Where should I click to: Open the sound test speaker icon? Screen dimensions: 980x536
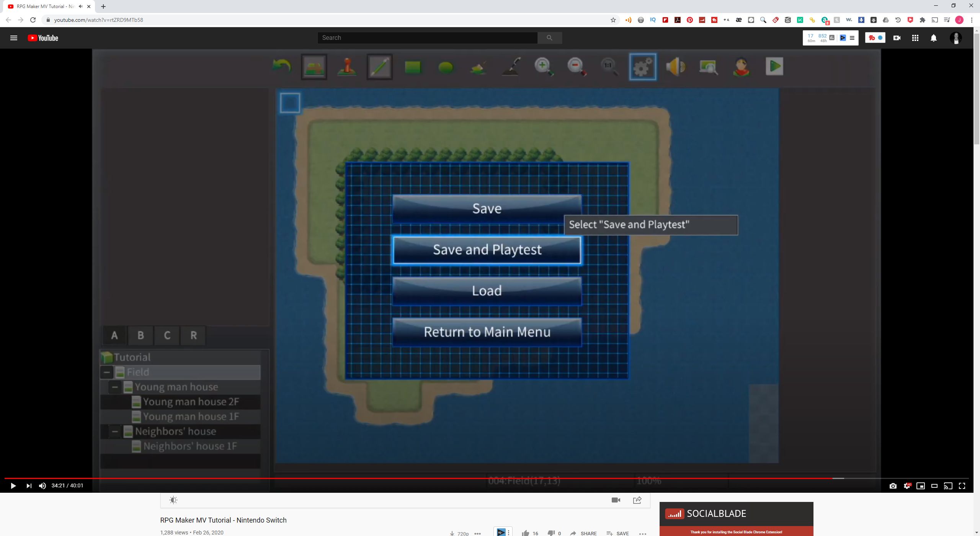[676, 67]
